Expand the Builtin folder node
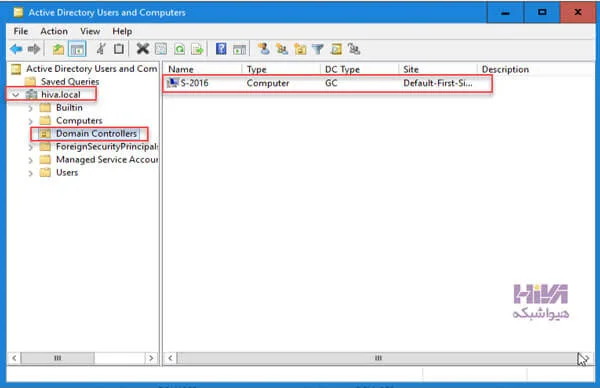The image size is (600, 388). [x=30, y=108]
